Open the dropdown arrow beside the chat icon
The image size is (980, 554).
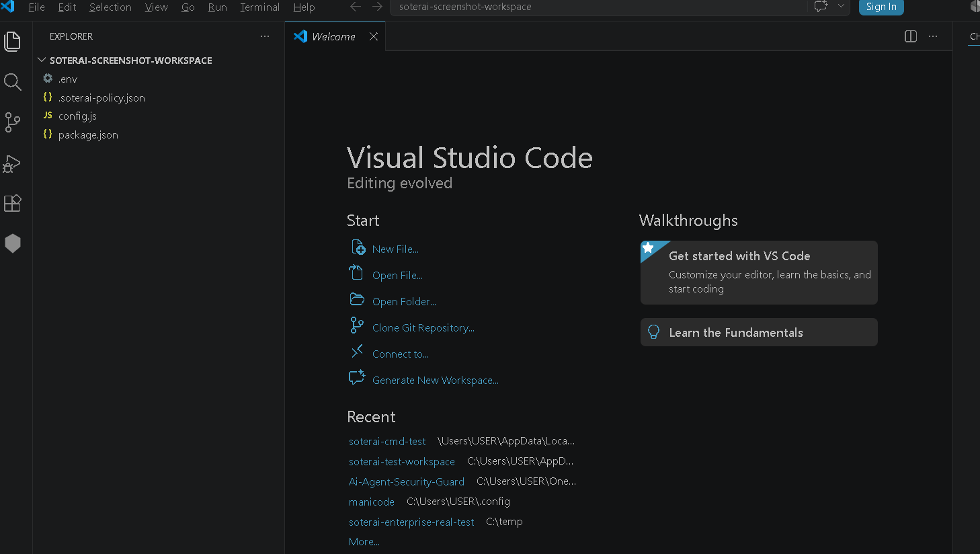pos(841,7)
